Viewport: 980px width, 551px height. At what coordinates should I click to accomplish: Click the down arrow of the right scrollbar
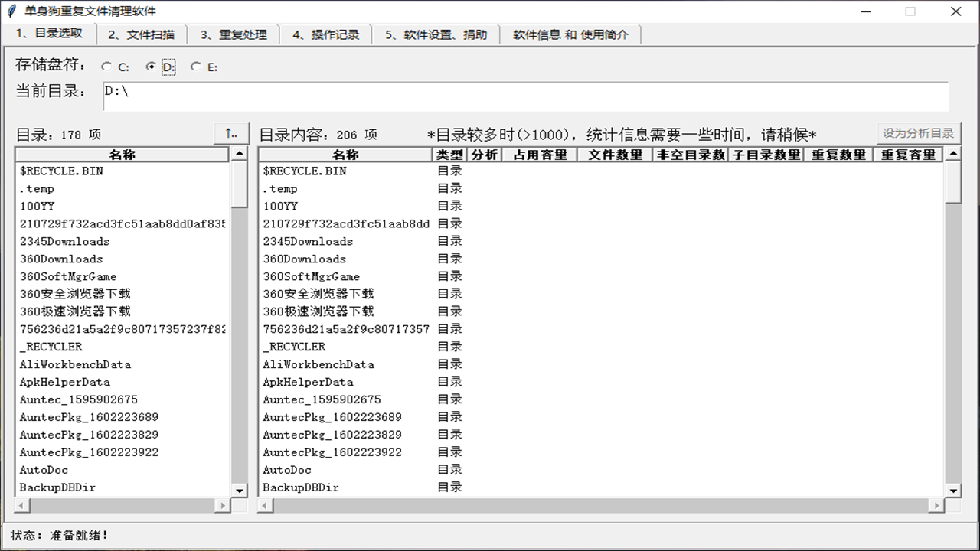(952, 491)
